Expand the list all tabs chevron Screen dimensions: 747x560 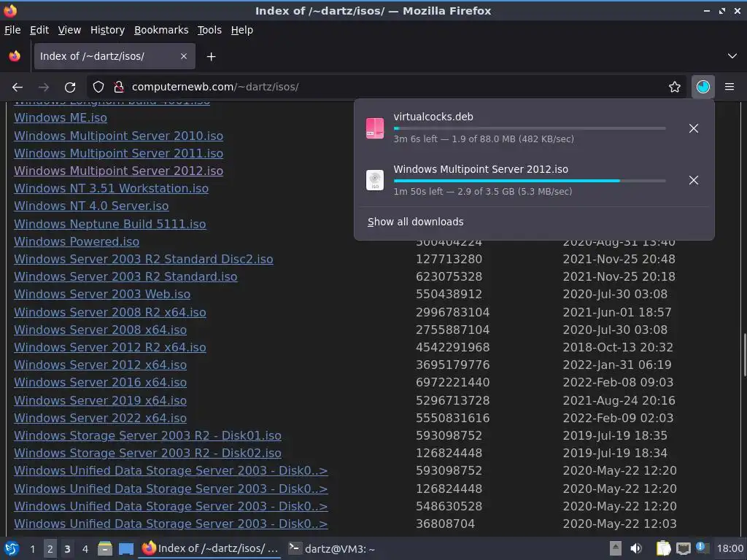click(x=732, y=56)
